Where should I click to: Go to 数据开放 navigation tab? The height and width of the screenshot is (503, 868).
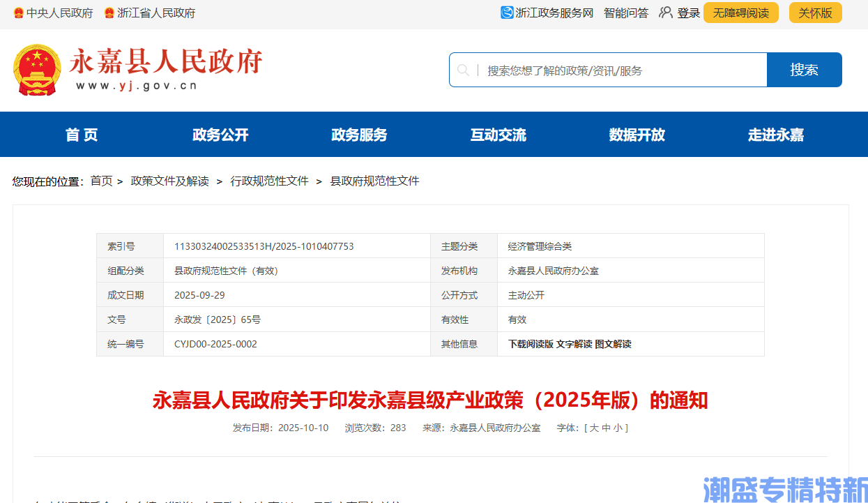(x=637, y=135)
